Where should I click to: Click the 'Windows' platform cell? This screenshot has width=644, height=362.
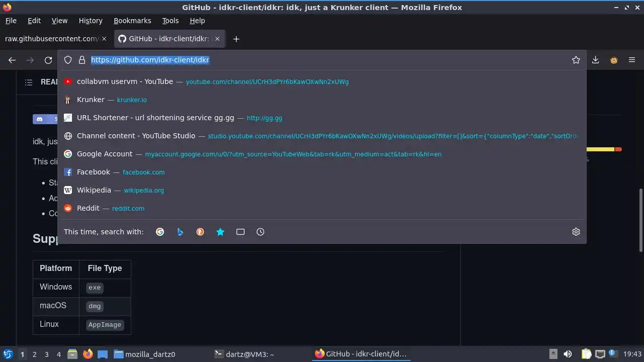56,287
